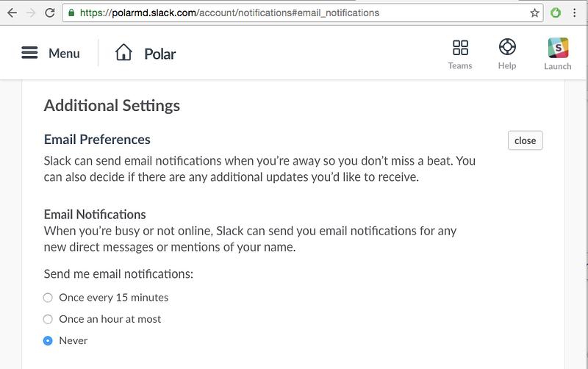Click the Polar team name
Image resolution: width=588 pixels, height=369 pixels.
[x=159, y=54]
